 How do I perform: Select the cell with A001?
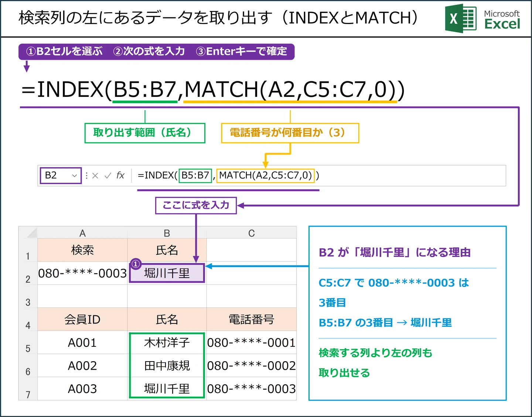click(82, 342)
